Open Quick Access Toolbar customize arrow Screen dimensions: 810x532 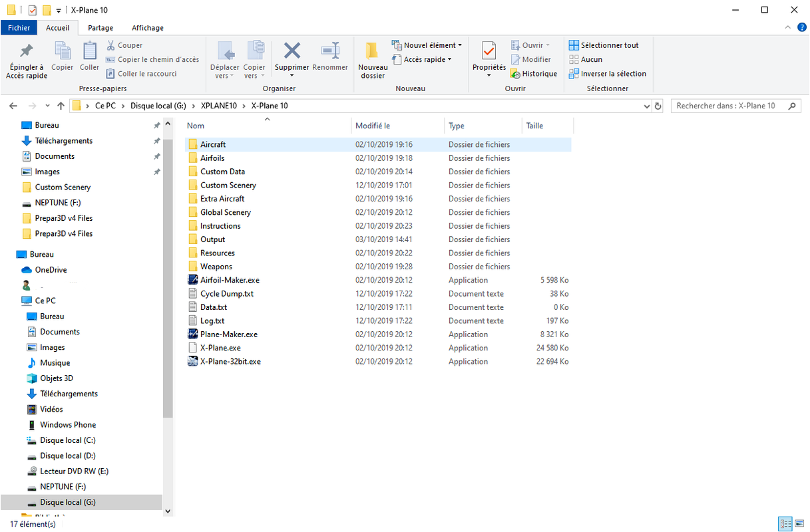click(59, 11)
